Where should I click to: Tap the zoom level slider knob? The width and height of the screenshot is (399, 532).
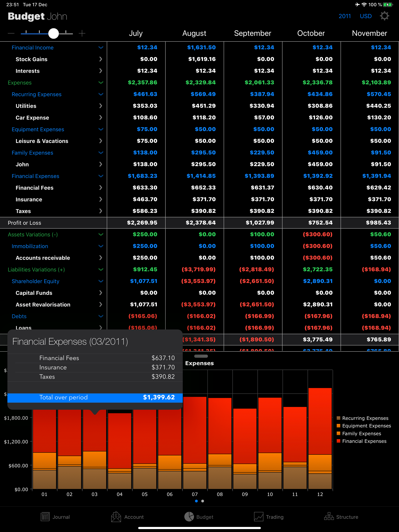pyautogui.click(x=53, y=33)
